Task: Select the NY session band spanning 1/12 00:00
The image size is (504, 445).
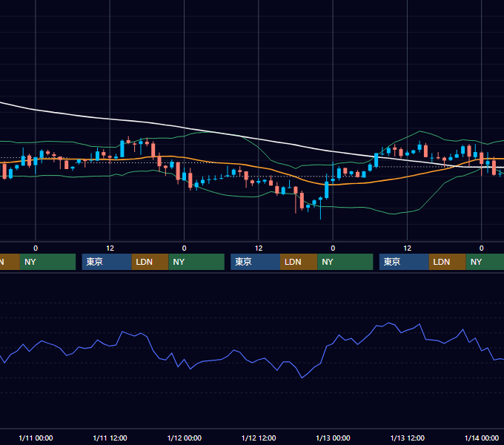Action: coord(196,262)
